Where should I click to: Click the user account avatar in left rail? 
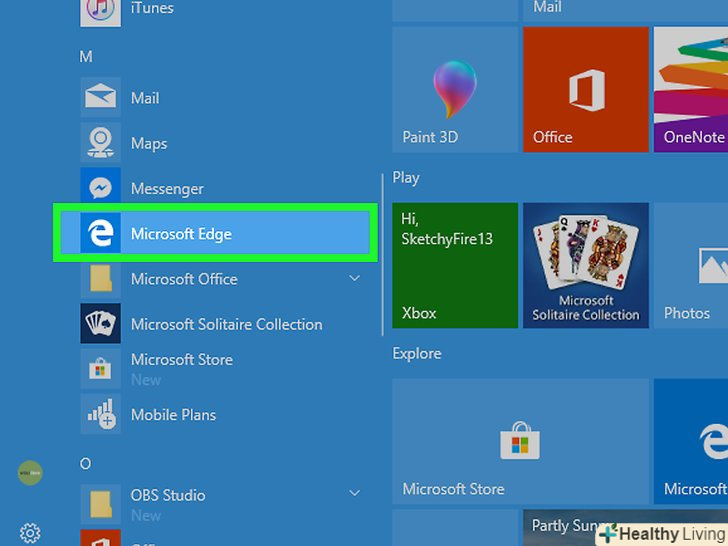(30, 473)
